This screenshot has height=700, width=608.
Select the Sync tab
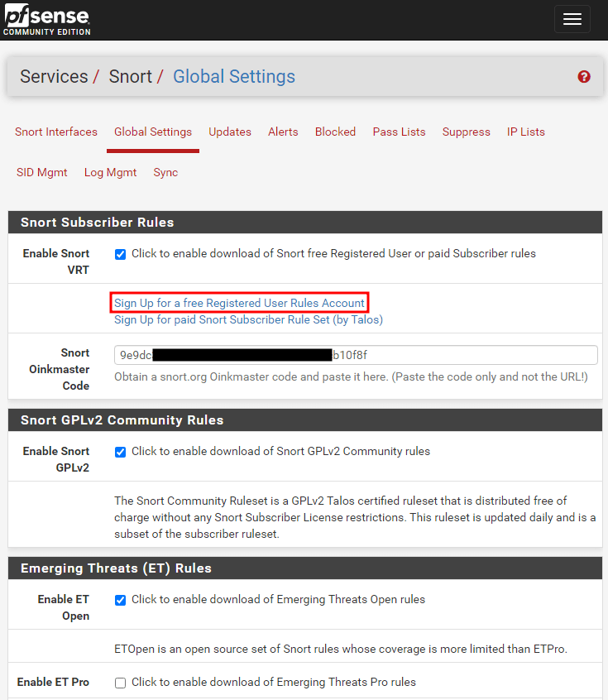[x=165, y=173]
